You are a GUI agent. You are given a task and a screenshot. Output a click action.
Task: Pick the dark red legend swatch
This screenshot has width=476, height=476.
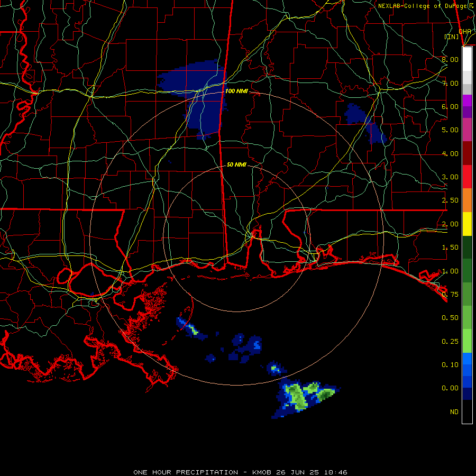point(467,153)
